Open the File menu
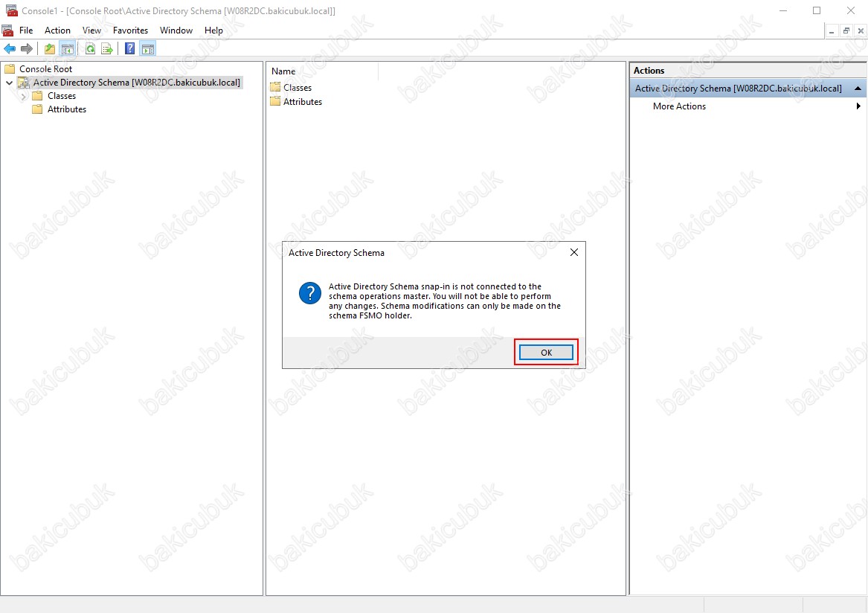This screenshot has height=613, width=868. [26, 31]
